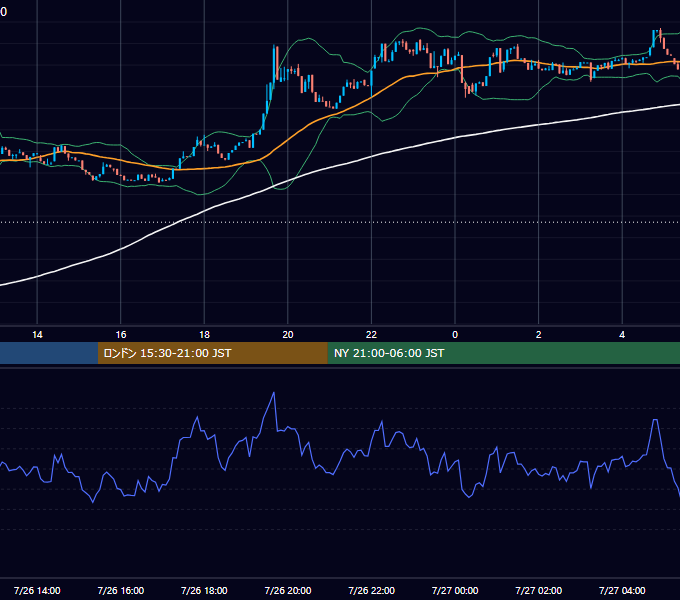Click the blue session band before London
The image size is (680, 600).
pos(49,353)
